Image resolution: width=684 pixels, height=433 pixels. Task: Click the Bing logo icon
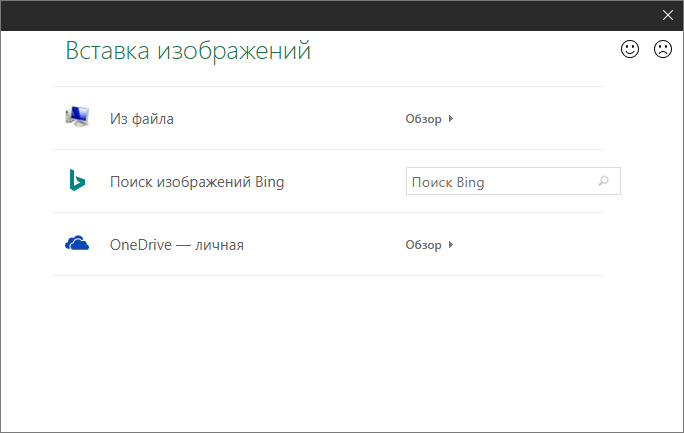(x=77, y=181)
